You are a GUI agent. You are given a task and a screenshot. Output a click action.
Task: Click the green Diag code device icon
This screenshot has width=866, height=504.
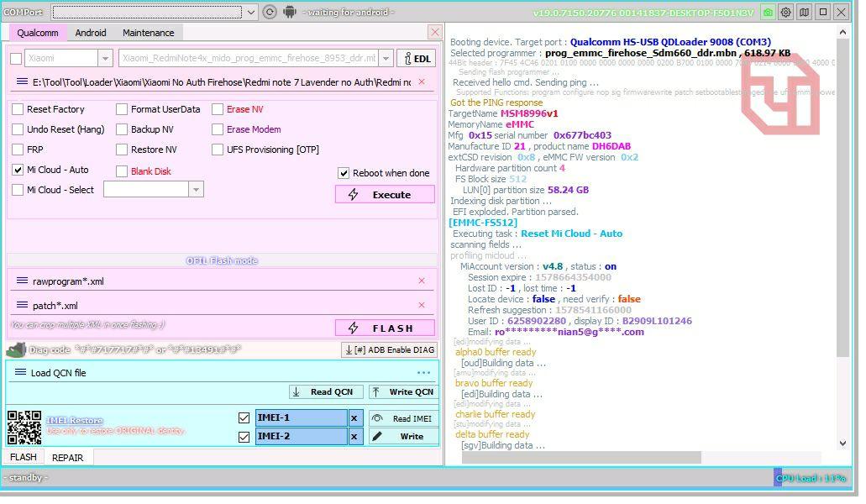point(16,350)
